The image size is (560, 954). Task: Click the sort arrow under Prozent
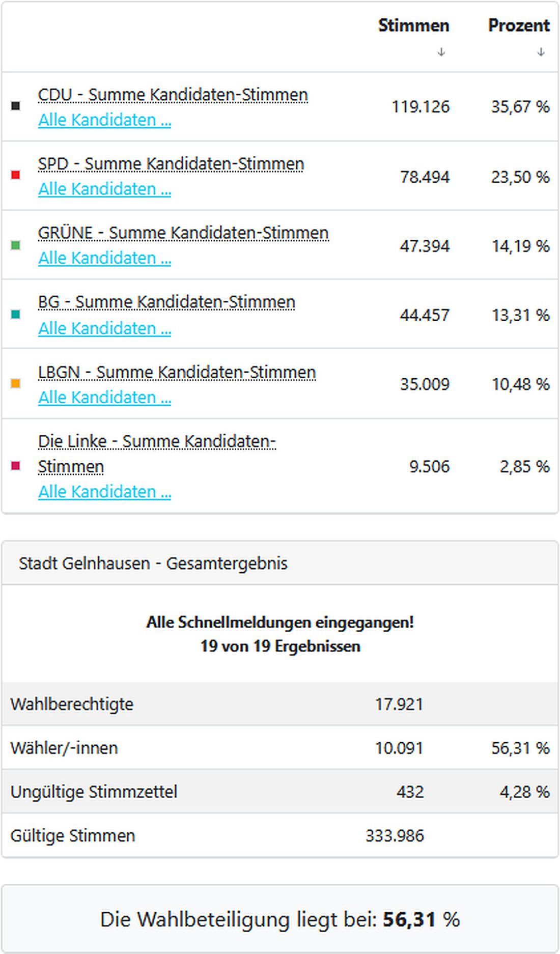(540, 51)
